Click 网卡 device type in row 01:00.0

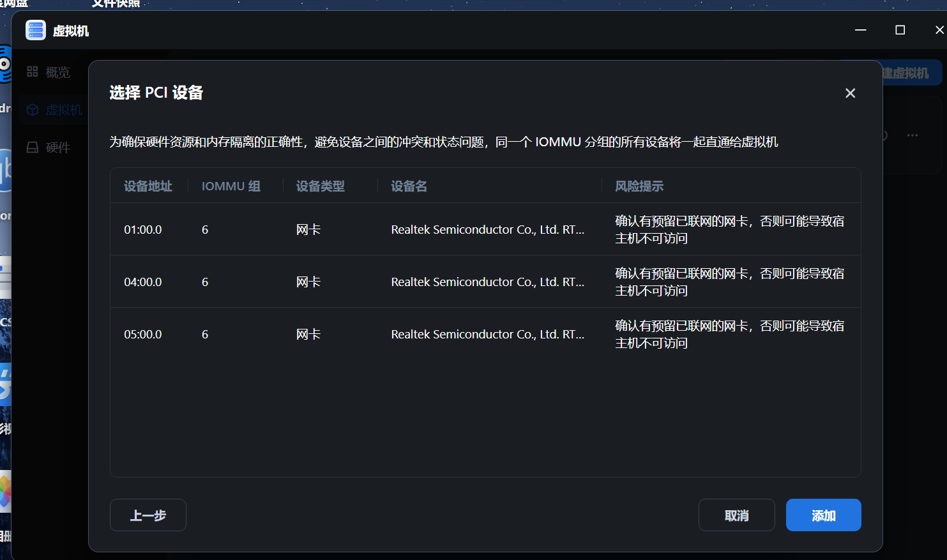coord(308,230)
